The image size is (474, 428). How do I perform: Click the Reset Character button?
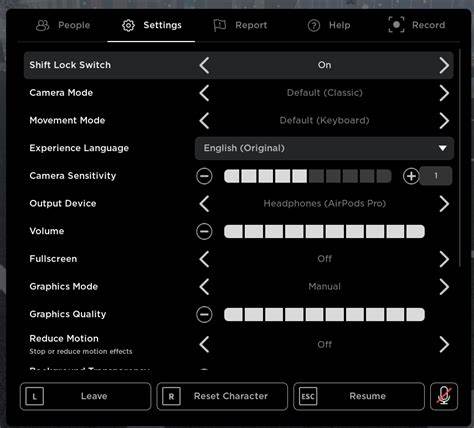click(222, 396)
